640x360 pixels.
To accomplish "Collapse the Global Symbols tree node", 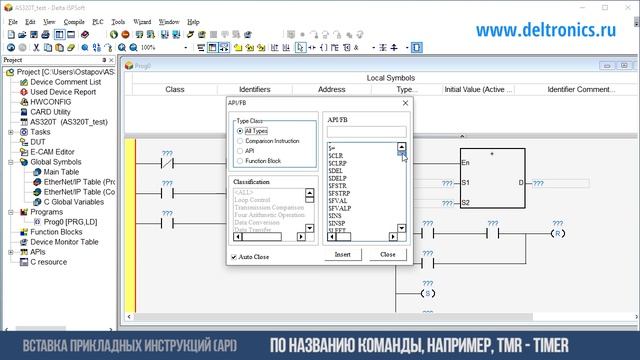I will 11,162.
